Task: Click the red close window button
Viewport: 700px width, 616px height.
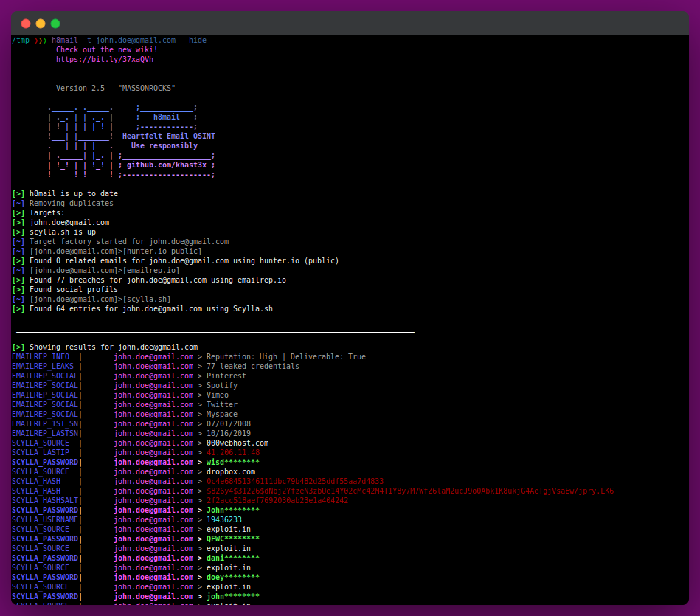Action: pos(26,24)
